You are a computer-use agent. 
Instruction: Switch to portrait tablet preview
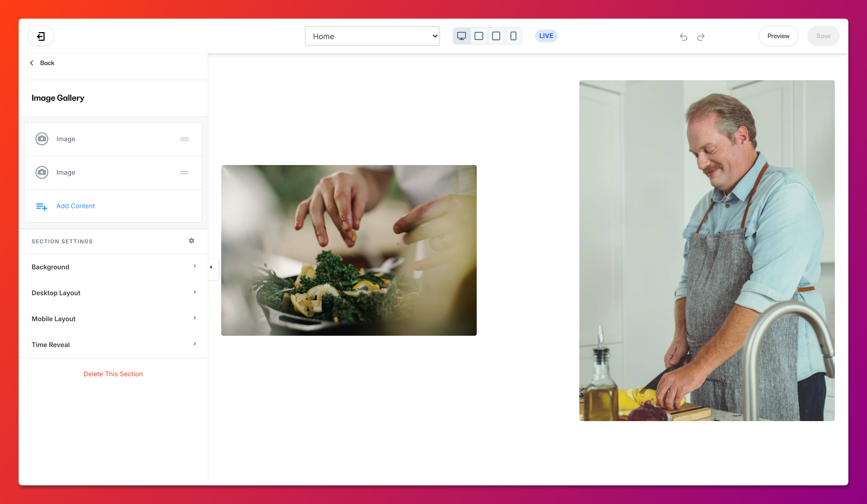point(496,36)
